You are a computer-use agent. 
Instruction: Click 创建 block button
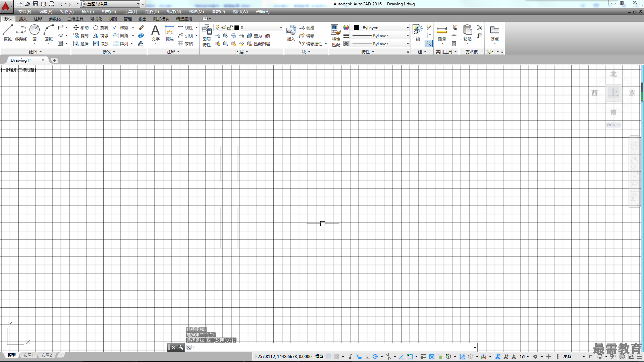point(307,27)
